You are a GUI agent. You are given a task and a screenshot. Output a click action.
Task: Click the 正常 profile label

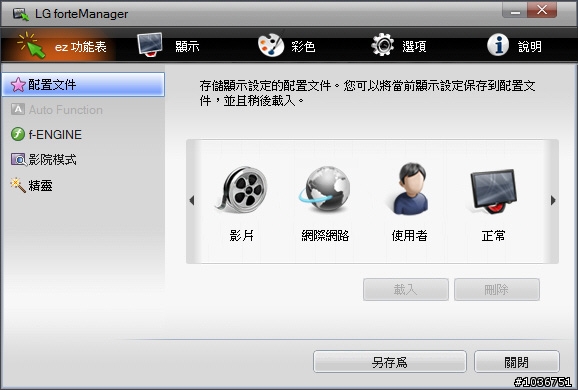pyautogui.click(x=493, y=235)
